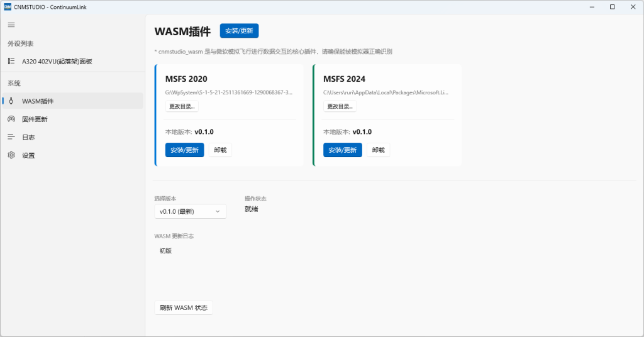Install or update plugin for MSFS 2020

(184, 150)
